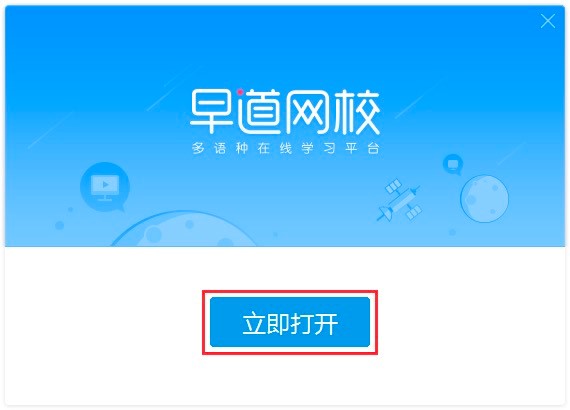This screenshot has height=410, width=570.
Task: Click the 多语种 characters in the tagline
Action: click(x=220, y=148)
